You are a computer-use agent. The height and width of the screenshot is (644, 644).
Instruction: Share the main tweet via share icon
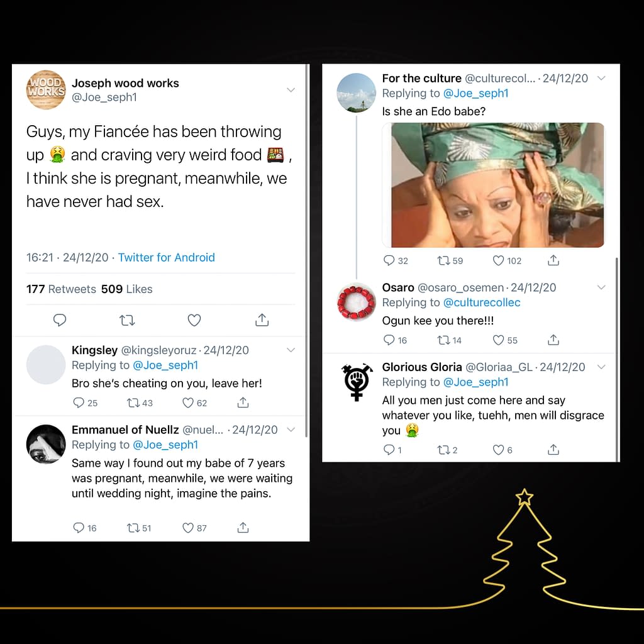[x=262, y=321]
